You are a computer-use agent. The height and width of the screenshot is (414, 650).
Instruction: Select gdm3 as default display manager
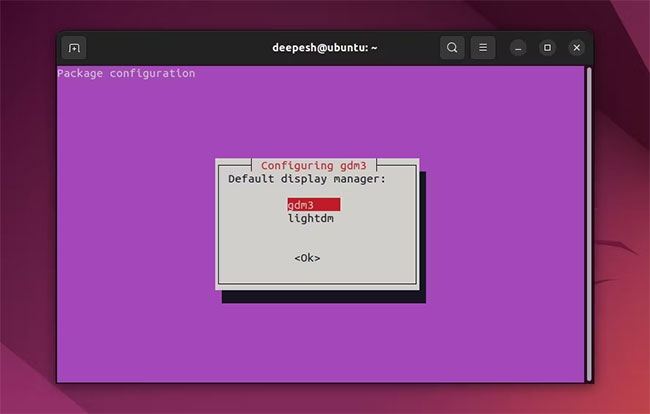314,205
